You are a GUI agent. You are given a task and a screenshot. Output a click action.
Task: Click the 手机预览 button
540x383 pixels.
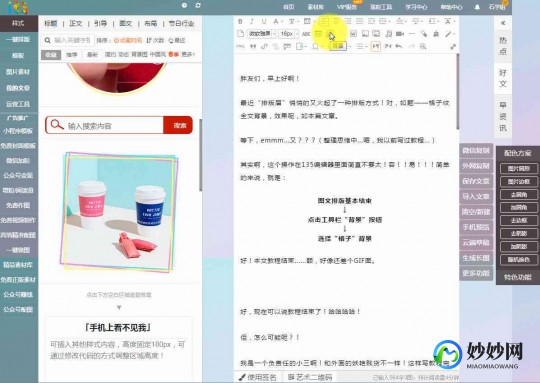tap(476, 227)
